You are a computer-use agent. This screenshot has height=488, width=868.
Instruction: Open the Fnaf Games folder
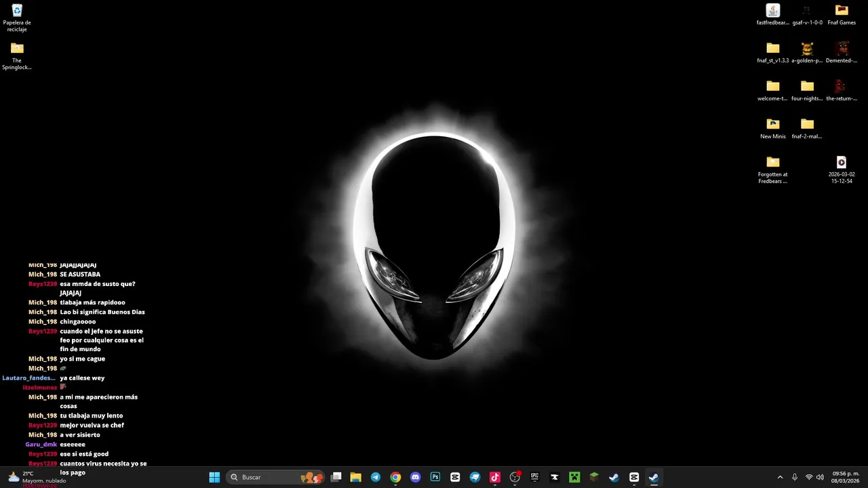pyautogui.click(x=842, y=14)
